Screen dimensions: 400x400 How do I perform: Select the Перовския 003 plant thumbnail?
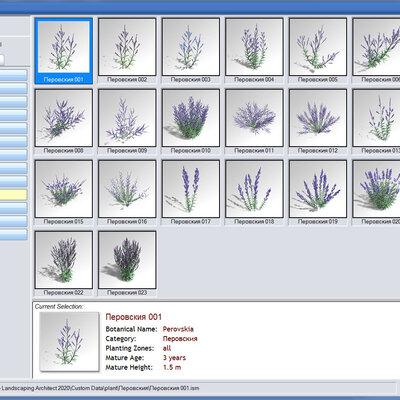(x=191, y=47)
